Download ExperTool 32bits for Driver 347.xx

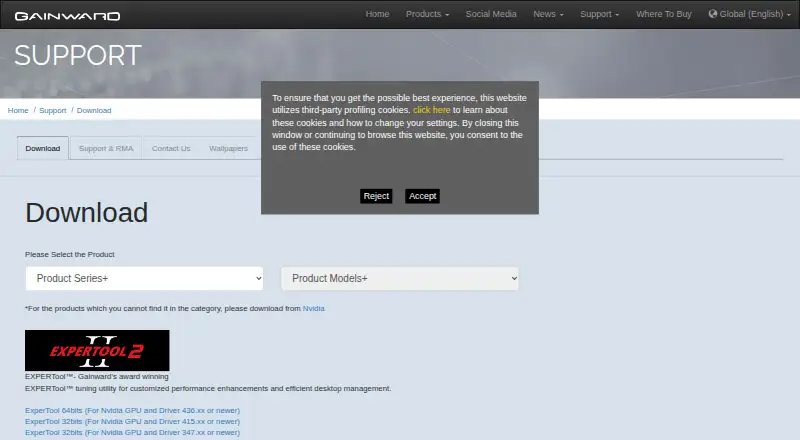click(132, 432)
